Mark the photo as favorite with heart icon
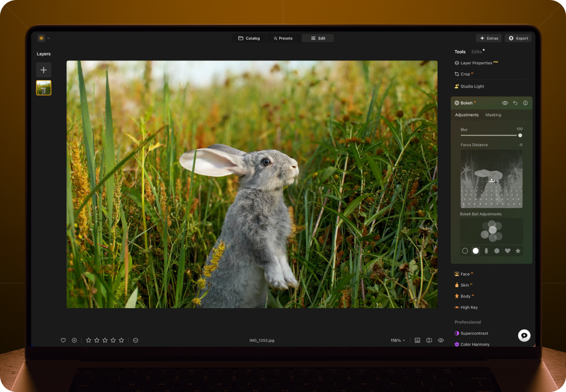 pos(63,340)
